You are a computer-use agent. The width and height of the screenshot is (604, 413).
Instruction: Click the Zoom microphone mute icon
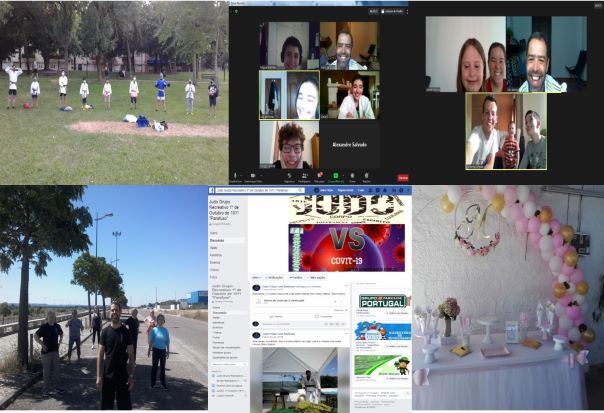pos(236,176)
